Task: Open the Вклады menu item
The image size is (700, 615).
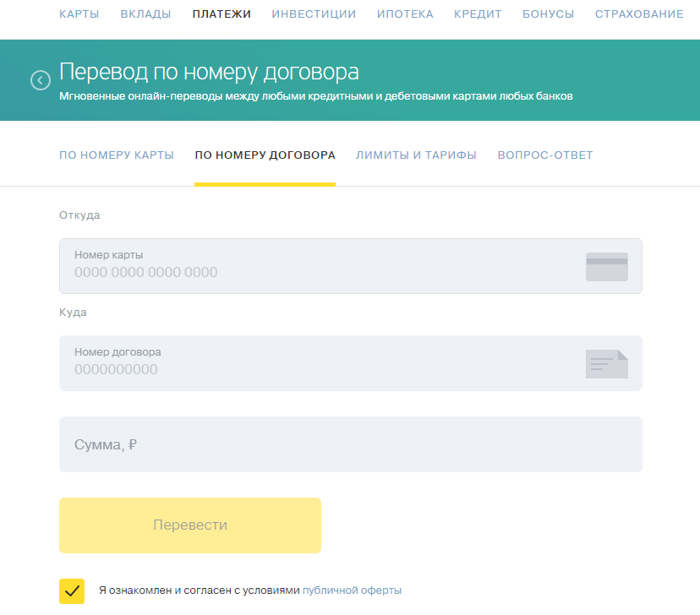Action: click(145, 14)
